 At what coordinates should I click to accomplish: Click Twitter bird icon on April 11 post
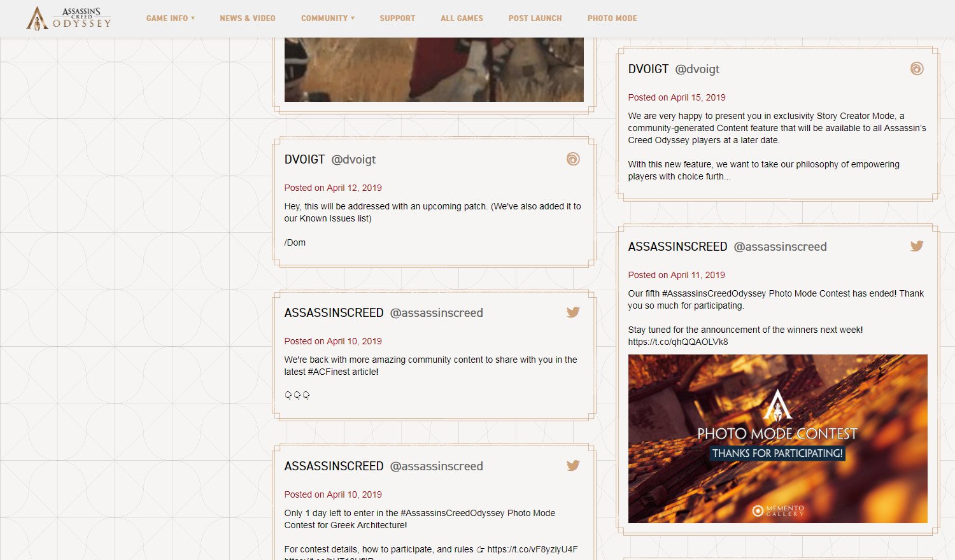tap(917, 246)
